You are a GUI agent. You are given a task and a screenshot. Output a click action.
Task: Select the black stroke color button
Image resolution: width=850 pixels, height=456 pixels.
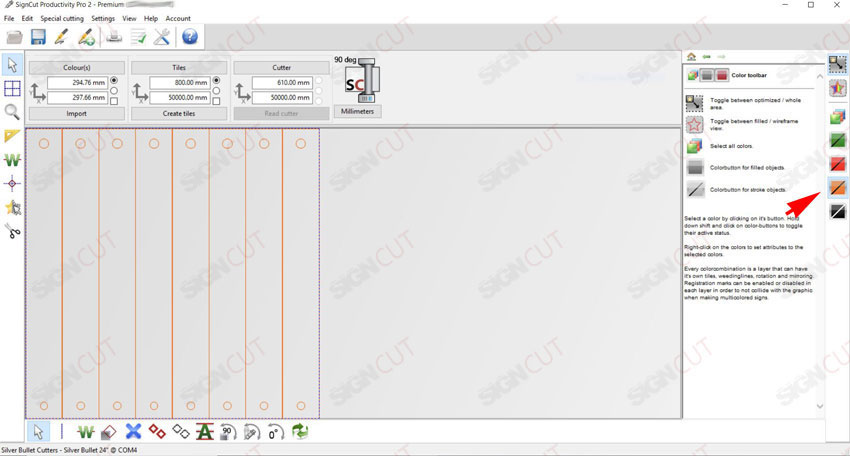point(838,211)
